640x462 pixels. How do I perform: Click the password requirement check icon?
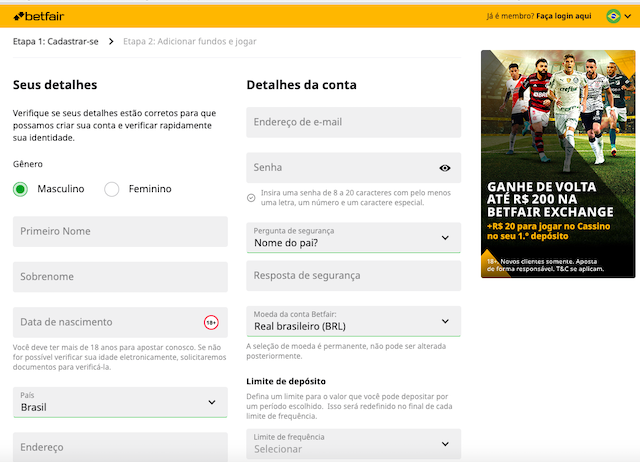(x=251, y=198)
